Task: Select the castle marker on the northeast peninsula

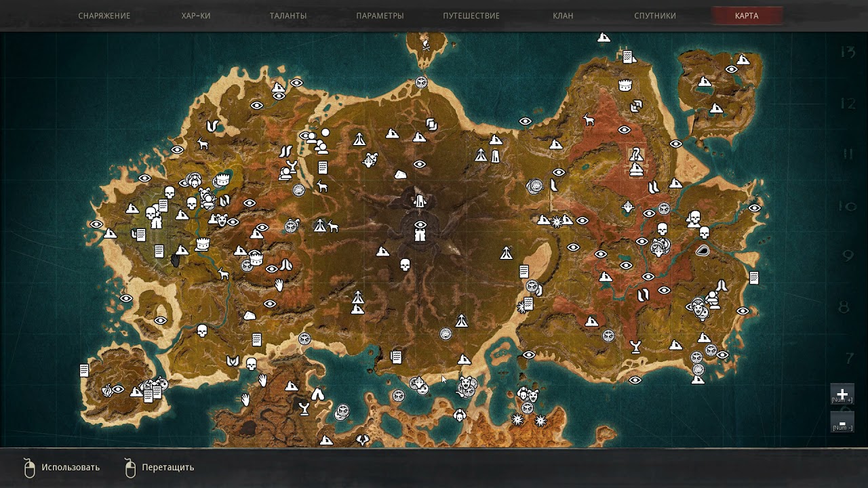Action: (x=625, y=86)
